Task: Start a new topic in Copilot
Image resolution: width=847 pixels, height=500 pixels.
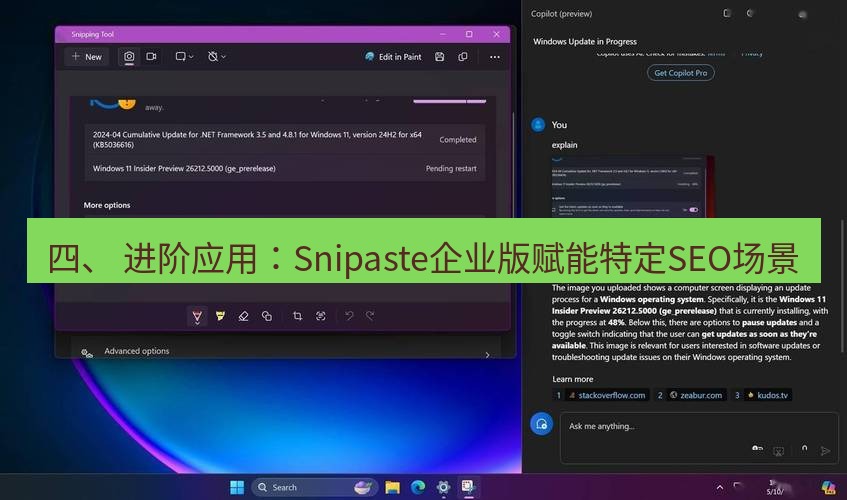Action: (541, 424)
